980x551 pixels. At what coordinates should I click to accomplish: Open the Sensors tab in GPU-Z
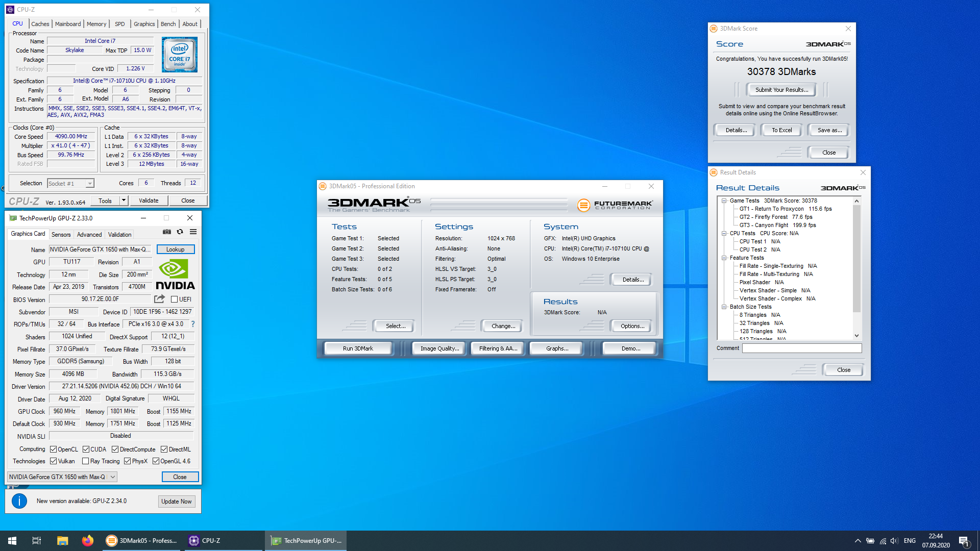(61, 235)
